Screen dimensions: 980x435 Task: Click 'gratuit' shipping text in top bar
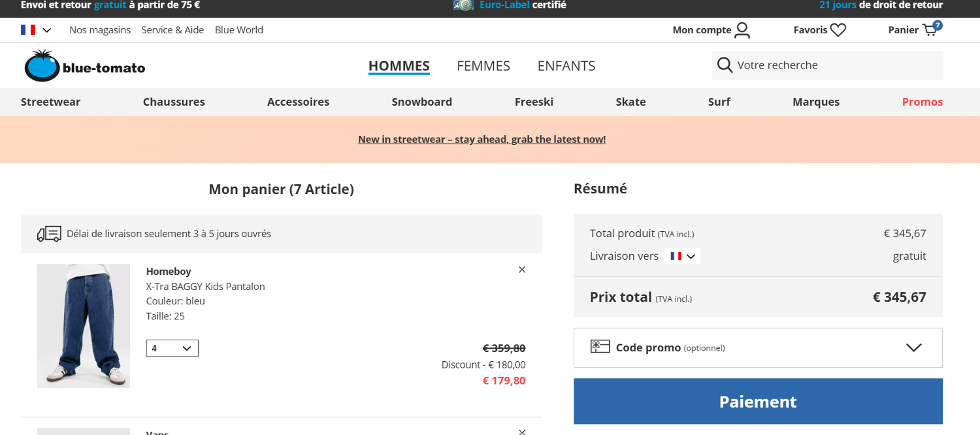pyautogui.click(x=110, y=5)
